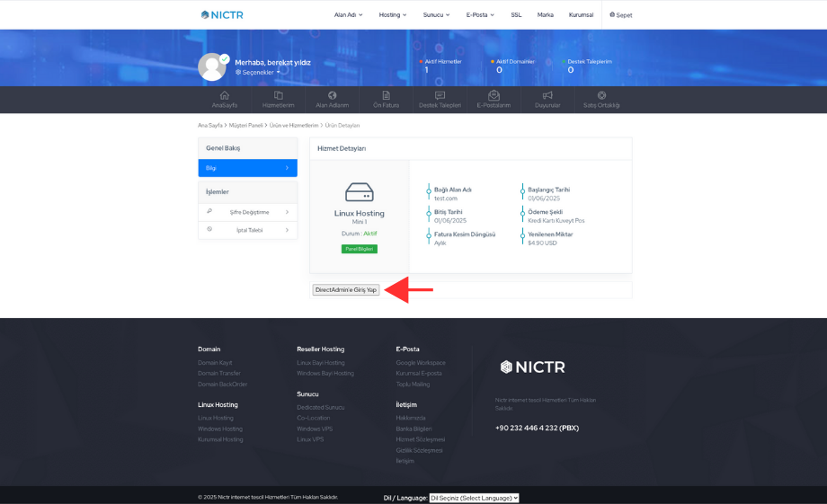
Task: Click the NICTR logo in header
Action: pos(222,14)
